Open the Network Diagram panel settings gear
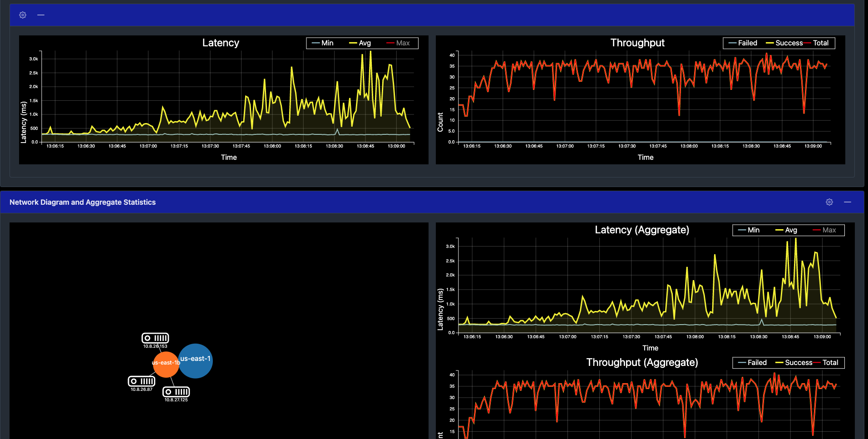 point(829,202)
